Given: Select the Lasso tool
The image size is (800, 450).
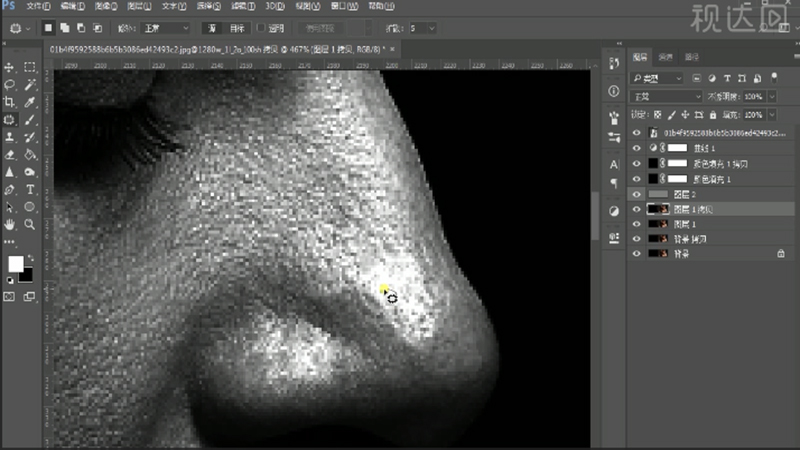Looking at the screenshot, I should point(9,85).
